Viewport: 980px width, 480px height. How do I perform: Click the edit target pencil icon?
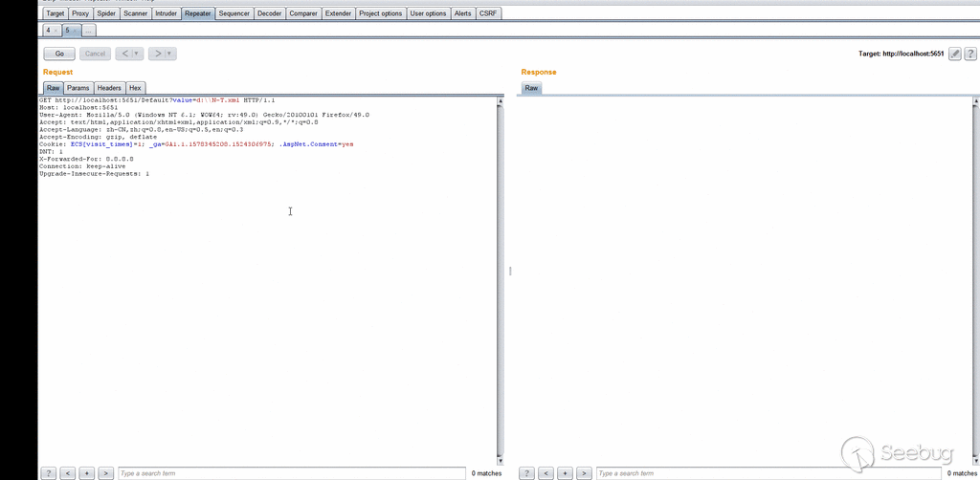pos(954,55)
